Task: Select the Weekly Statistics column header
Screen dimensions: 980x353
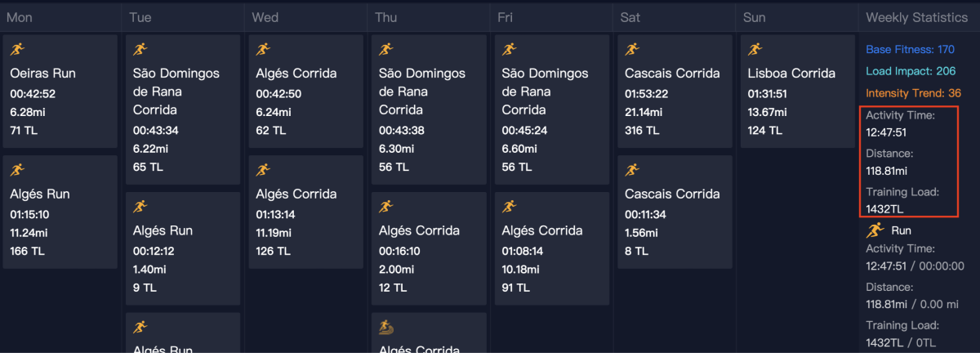Action: tap(915, 17)
